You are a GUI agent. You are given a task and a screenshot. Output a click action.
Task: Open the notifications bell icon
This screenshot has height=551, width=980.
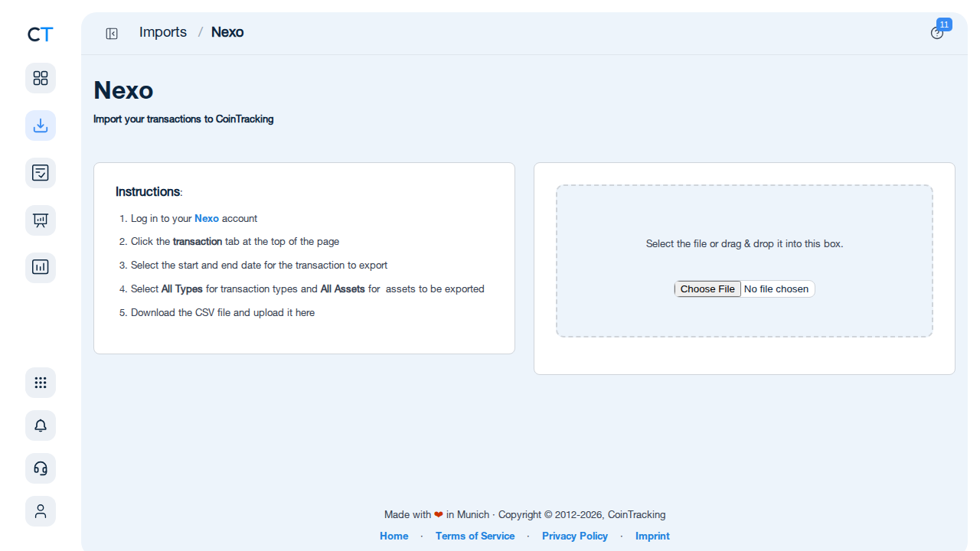click(x=41, y=425)
